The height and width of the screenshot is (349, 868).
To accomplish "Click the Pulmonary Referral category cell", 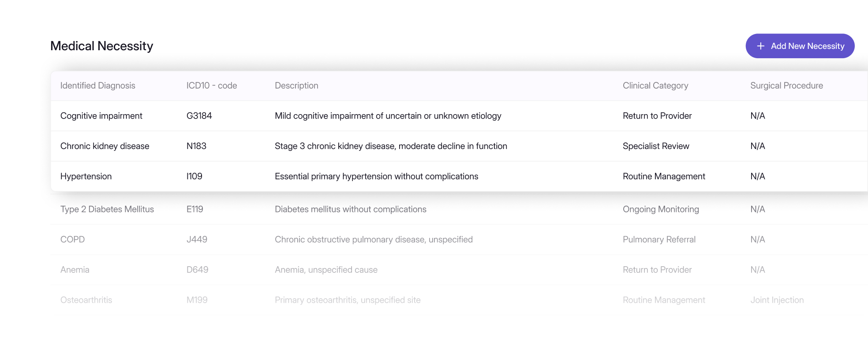I will 659,240.
